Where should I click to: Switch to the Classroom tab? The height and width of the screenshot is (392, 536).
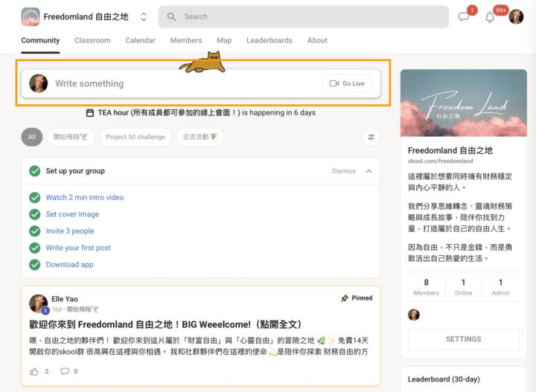click(x=92, y=40)
